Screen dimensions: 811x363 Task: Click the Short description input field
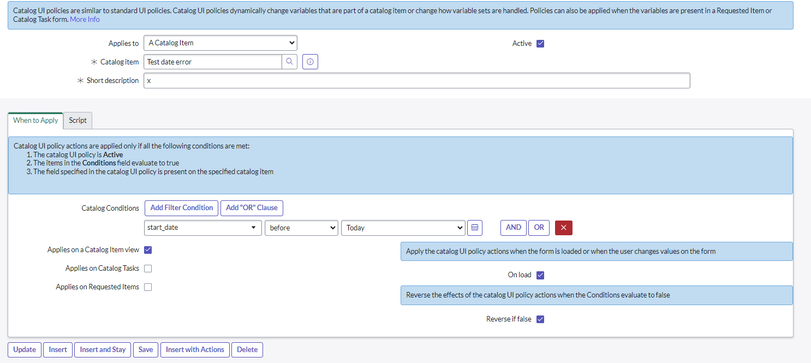(x=417, y=81)
